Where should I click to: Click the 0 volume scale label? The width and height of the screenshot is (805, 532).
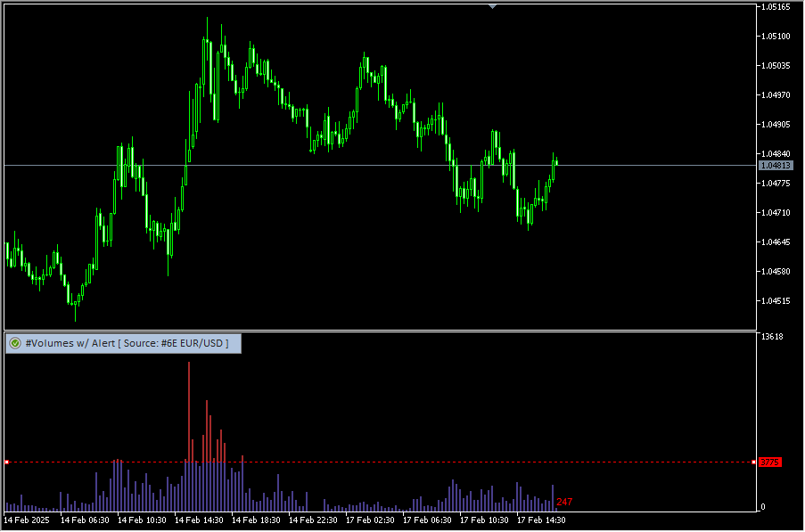(763, 507)
